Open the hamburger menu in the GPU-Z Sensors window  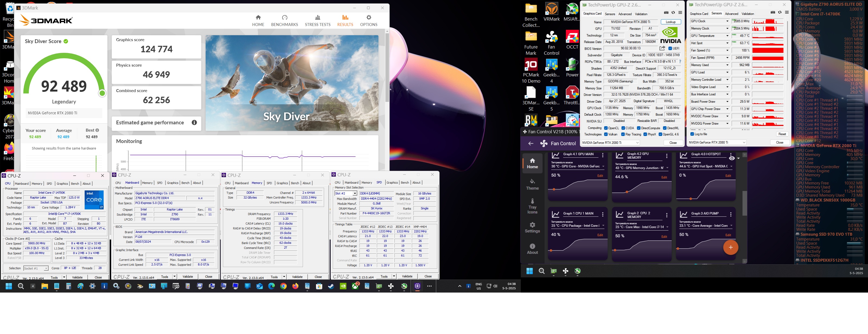point(787,12)
